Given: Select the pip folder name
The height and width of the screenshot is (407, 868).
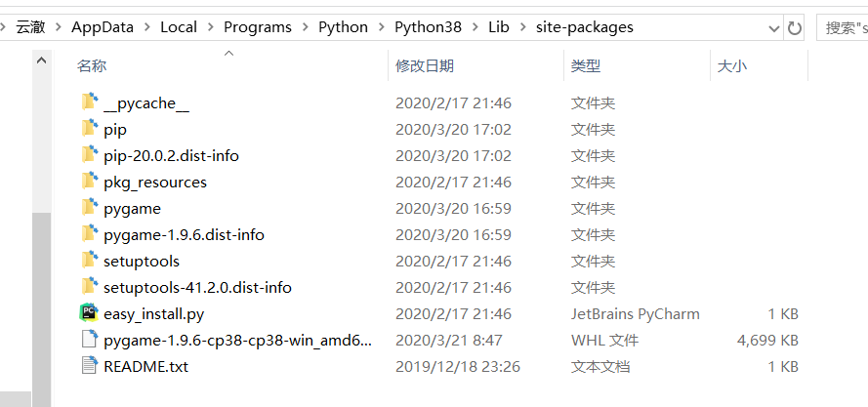Looking at the screenshot, I should (115, 130).
